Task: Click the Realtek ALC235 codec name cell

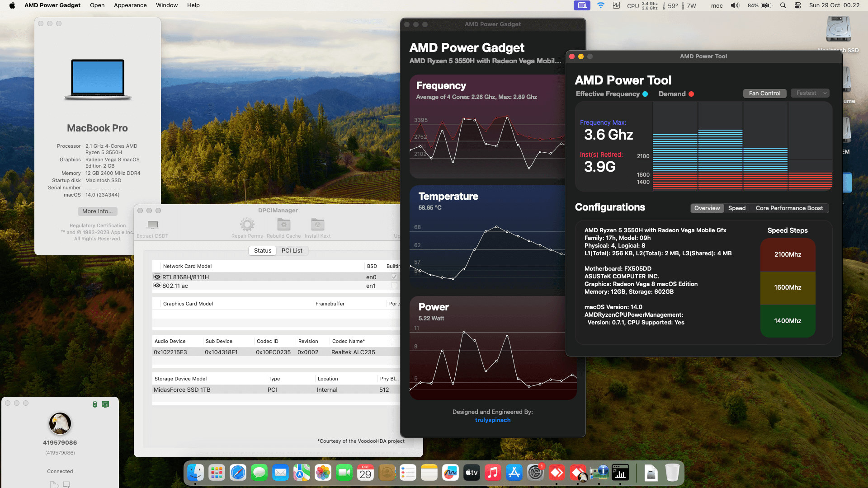Action: point(353,352)
